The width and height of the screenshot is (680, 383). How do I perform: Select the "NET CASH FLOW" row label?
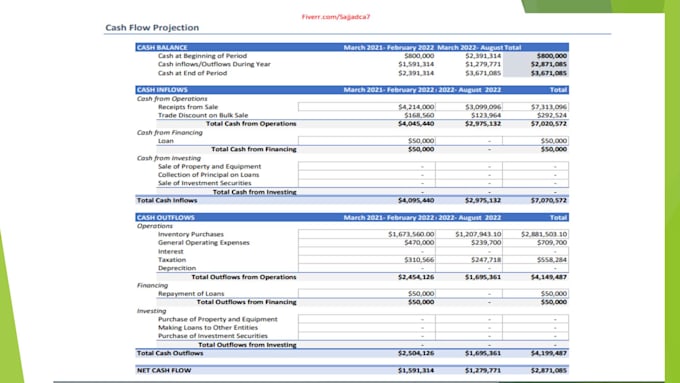164,370
